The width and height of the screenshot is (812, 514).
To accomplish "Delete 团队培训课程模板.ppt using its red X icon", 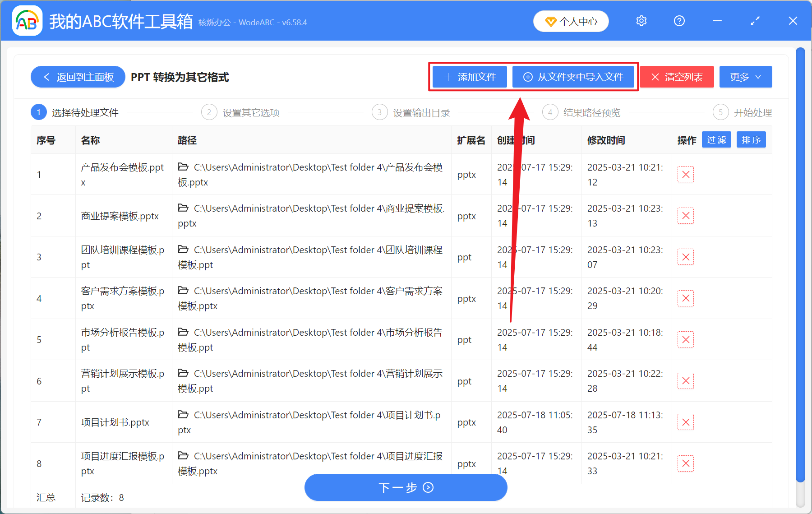I will [685, 257].
